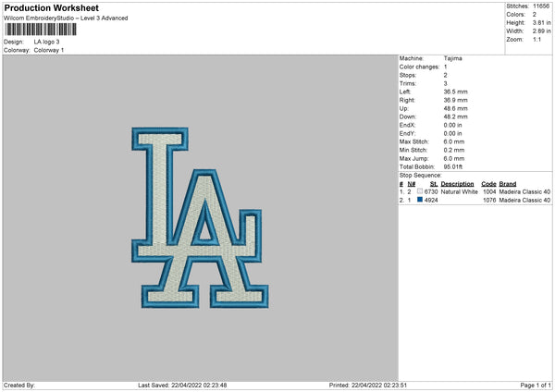Select the blue 4924 color swatch
The image size is (555, 392).
[420, 200]
